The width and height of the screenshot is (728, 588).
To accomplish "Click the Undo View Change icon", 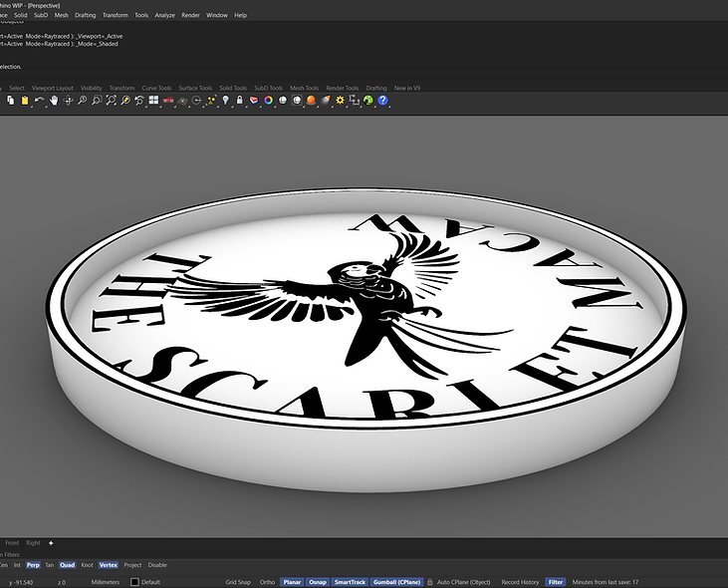I will 139,100.
